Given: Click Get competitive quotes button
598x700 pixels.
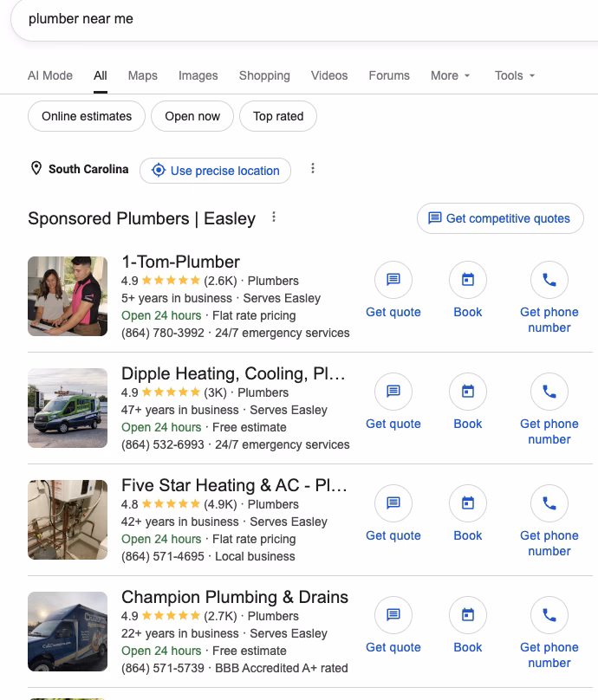Looking at the screenshot, I should 500,218.
